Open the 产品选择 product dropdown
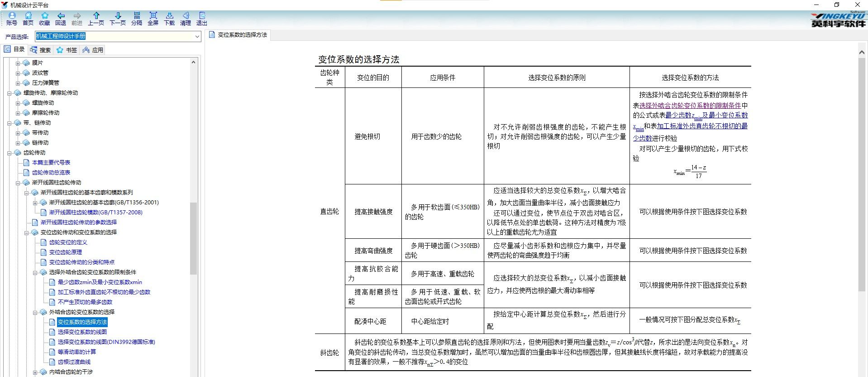This screenshot has height=377, width=868. click(197, 36)
